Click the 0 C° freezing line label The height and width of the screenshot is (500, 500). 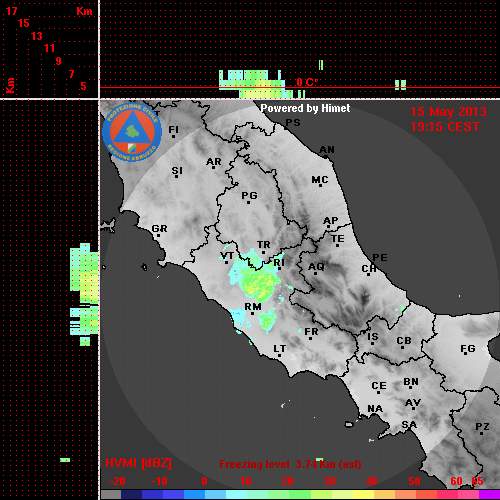click(x=307, y=82)
